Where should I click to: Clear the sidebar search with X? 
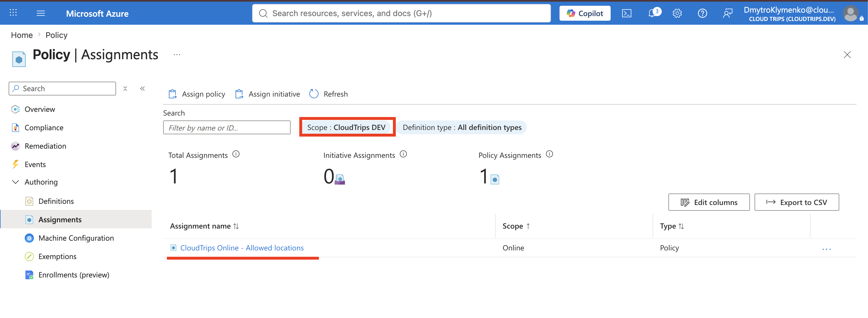point(125,88)
